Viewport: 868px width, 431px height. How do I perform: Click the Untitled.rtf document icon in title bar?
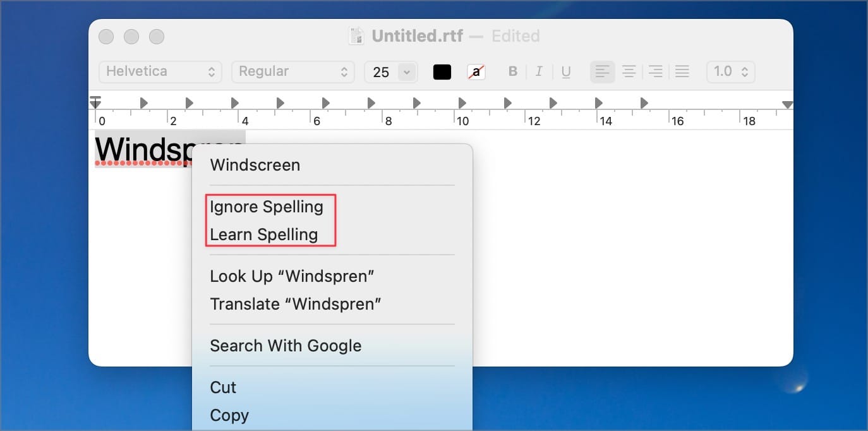pos(356,36)
